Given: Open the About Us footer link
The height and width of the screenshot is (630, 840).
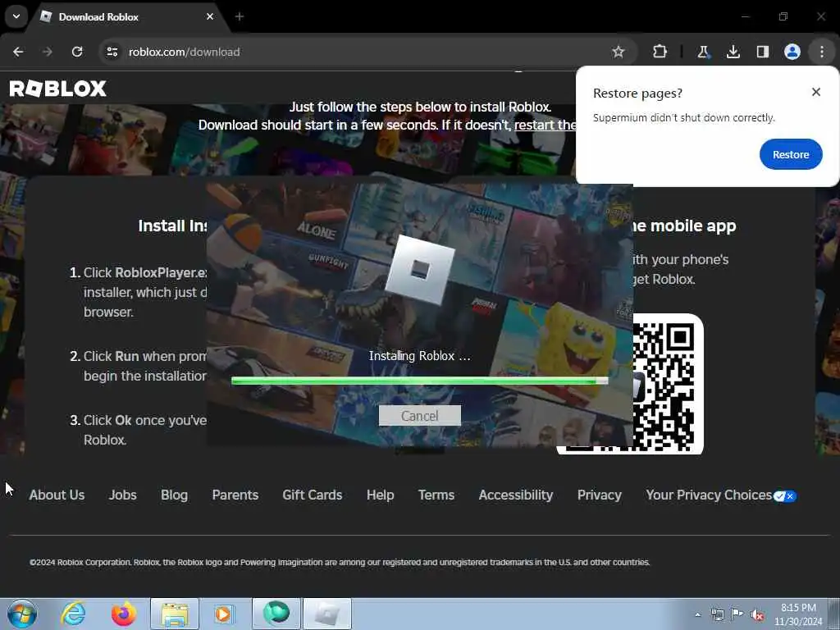Looking at the screenshot, I should pyautogui.click(x=57, y=495).
